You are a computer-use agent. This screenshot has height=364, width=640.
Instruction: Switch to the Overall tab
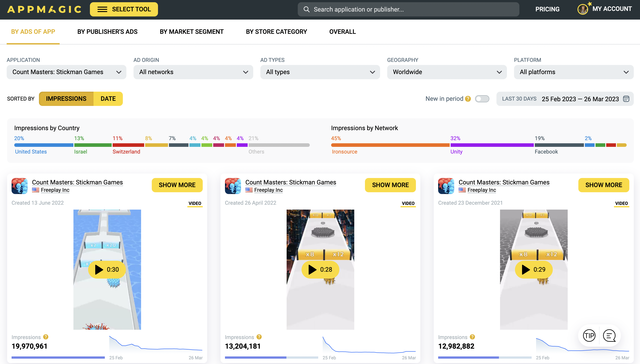click(342, 32)
